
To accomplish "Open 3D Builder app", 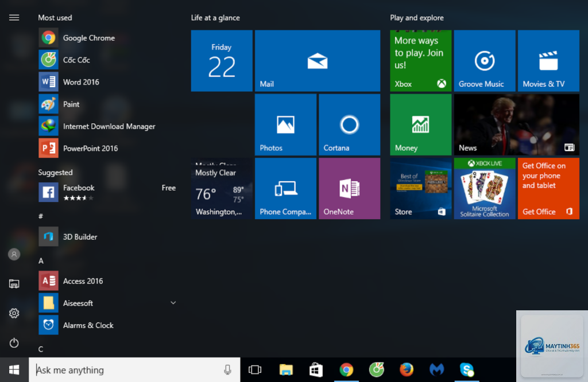I will tap(107, 237).
